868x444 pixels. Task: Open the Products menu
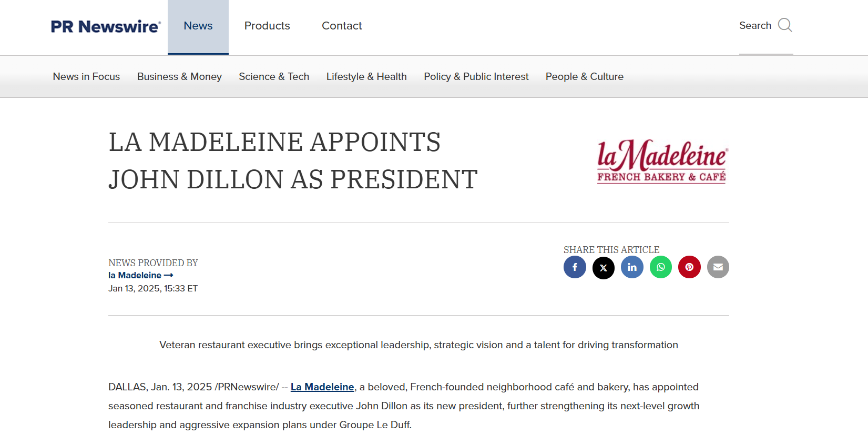[267, 26]
